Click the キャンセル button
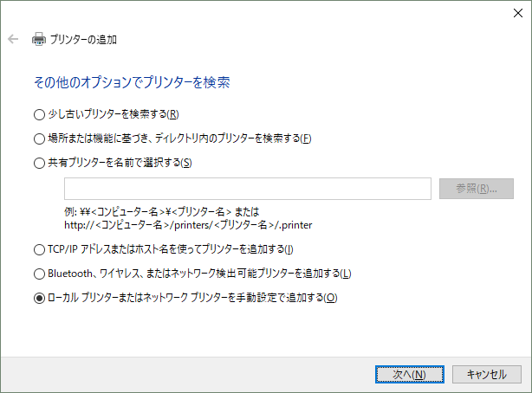 point(486,374)
